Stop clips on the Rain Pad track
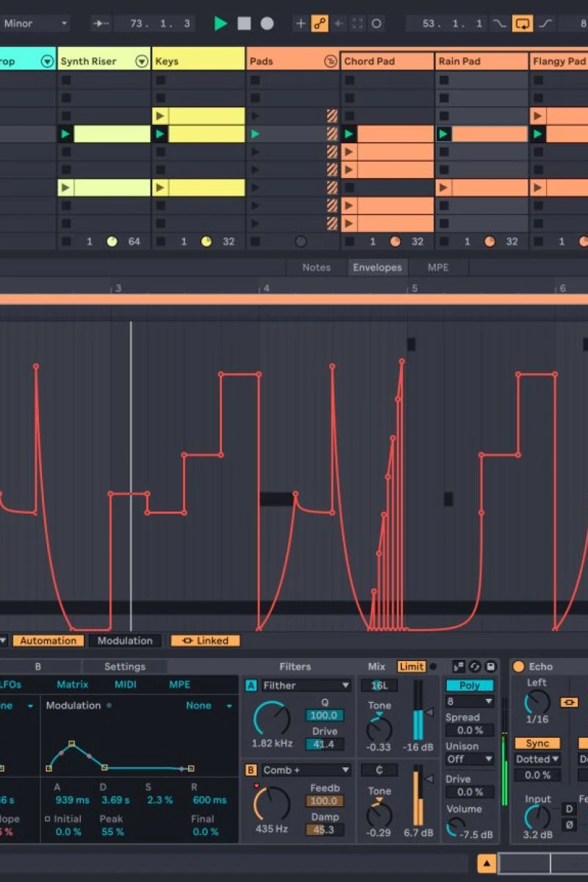This screenshot has height=882, width=588. (x=444, y=241)
